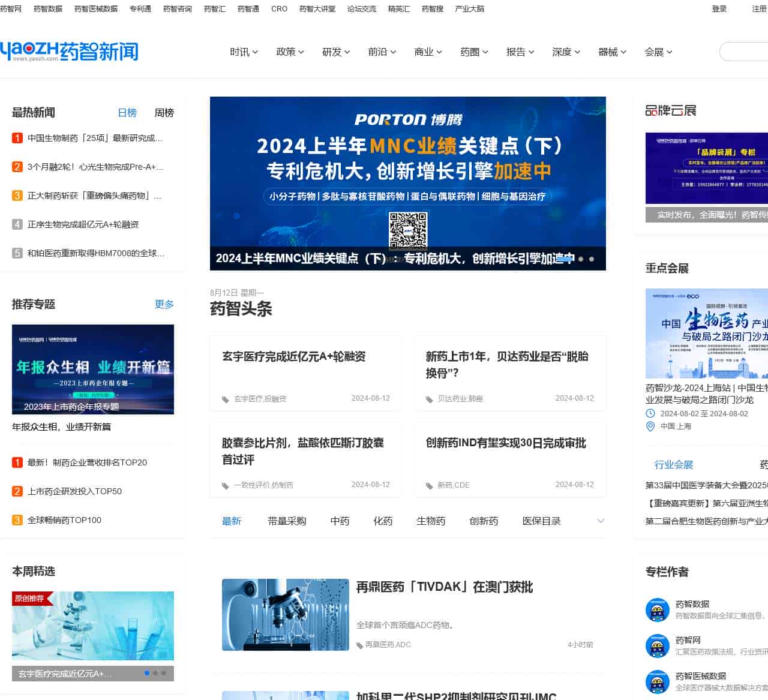Screen dimensions: 768x700
Task: Open CRO link in top bar
Action: [x=279, y=9]
